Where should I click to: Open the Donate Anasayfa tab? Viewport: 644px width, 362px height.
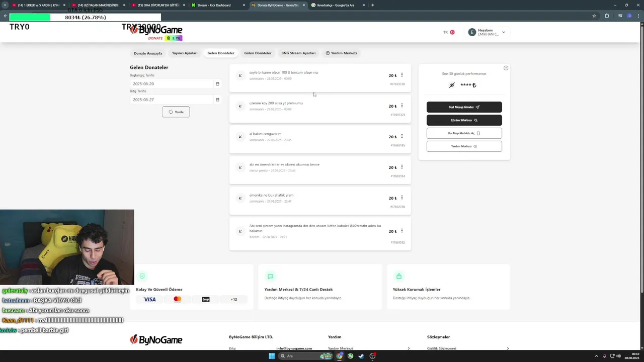[x=148, y=53]
